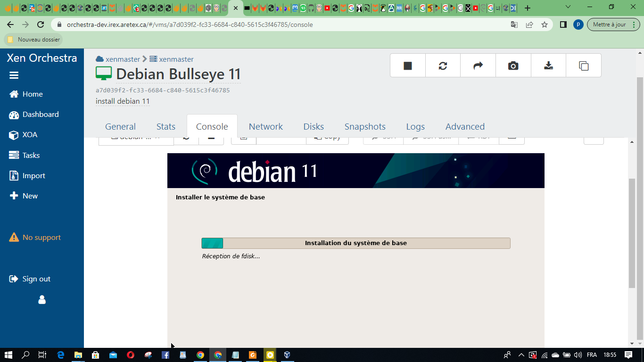
Task: Click the VM UUID text
Action: point(163,90)
